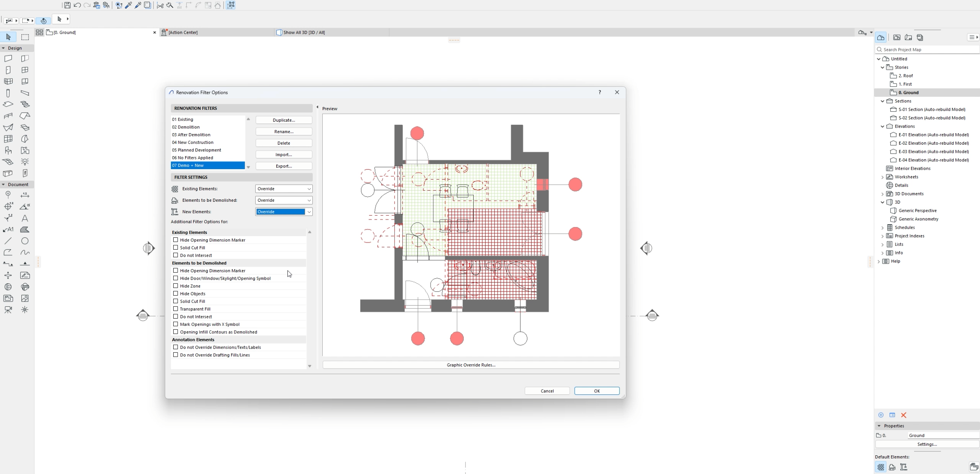Click the Existing Elements default icon at bottom right

pyautogui.click(x=880, y=467)
